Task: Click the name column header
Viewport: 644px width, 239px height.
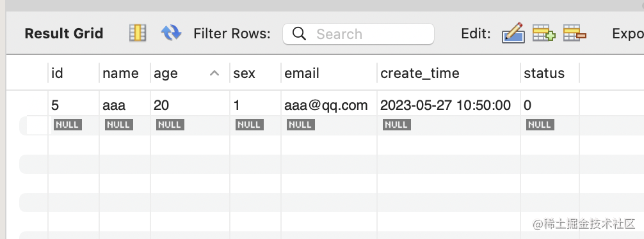Action: coord(125,73)
